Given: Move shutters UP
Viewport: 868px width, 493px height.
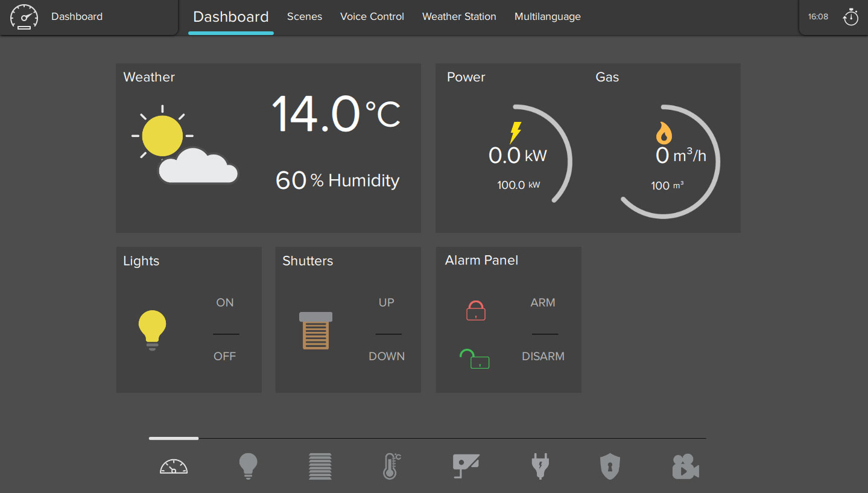Looking at the screenshot, I should (x=387, y=303).
